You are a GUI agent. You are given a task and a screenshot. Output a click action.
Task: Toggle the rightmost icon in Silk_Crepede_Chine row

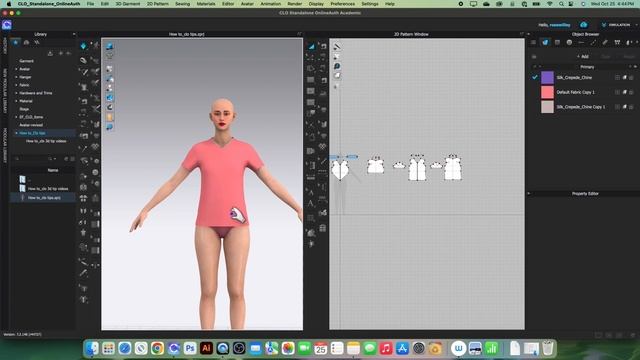point(631,78)
